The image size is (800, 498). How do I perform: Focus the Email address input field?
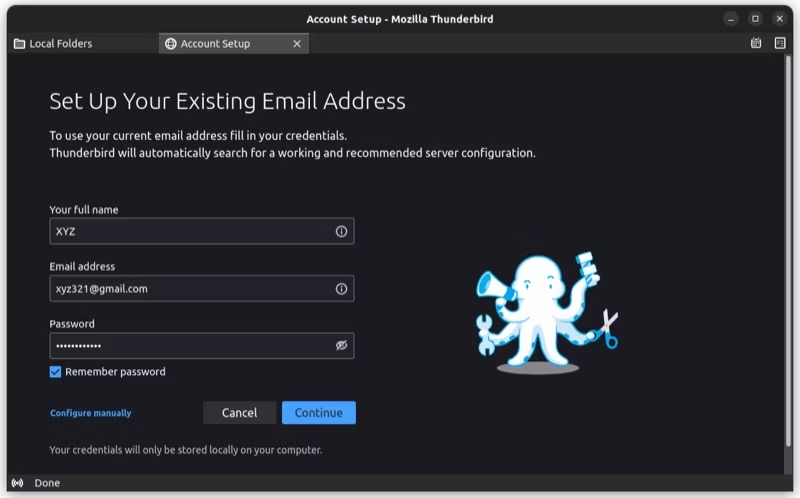202,289
